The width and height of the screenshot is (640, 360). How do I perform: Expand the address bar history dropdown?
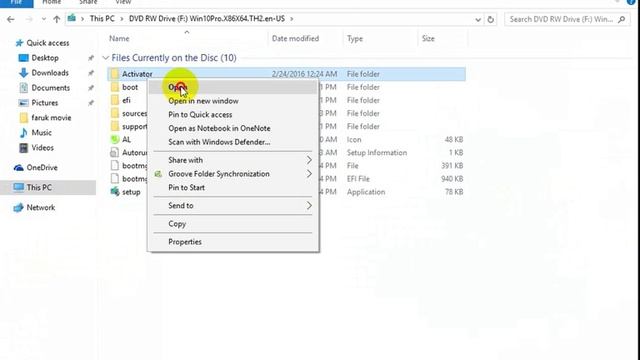[478, 19]
